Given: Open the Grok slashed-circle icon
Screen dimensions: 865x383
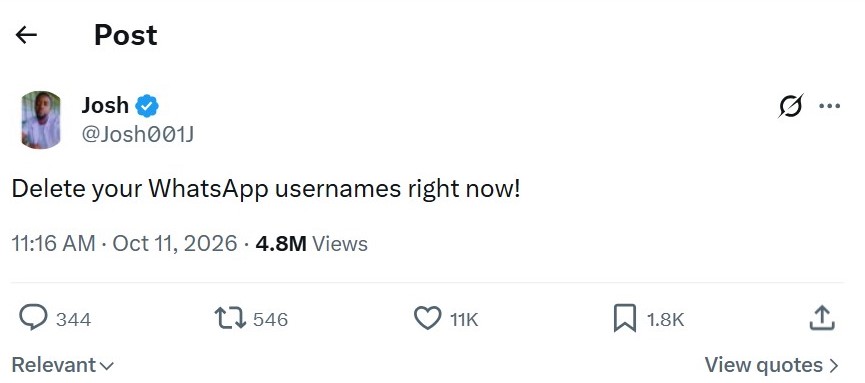Looking at the screenshot, I should pos(791,105).
